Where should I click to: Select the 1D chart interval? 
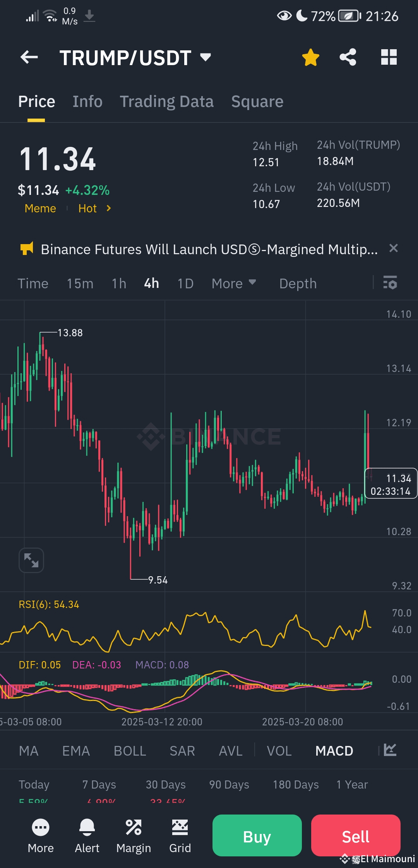click(x=185, y=284)
